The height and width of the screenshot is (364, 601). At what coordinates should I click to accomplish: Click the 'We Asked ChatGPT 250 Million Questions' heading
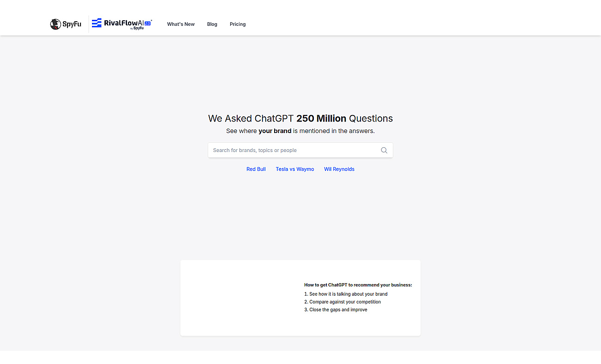[x=300, y=118]
